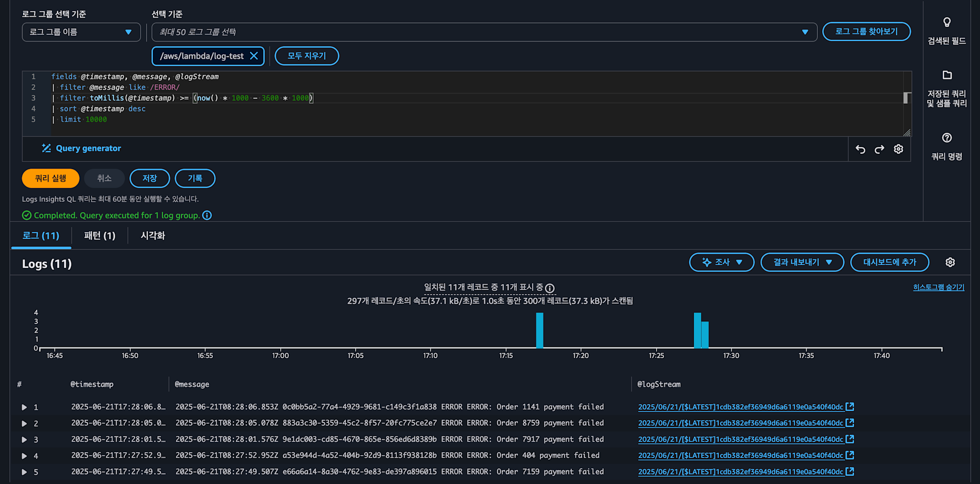This screenshot has width=980, height=484.
Task: Open the 로그 그룹 이름 dropdown
Action: 81,32
